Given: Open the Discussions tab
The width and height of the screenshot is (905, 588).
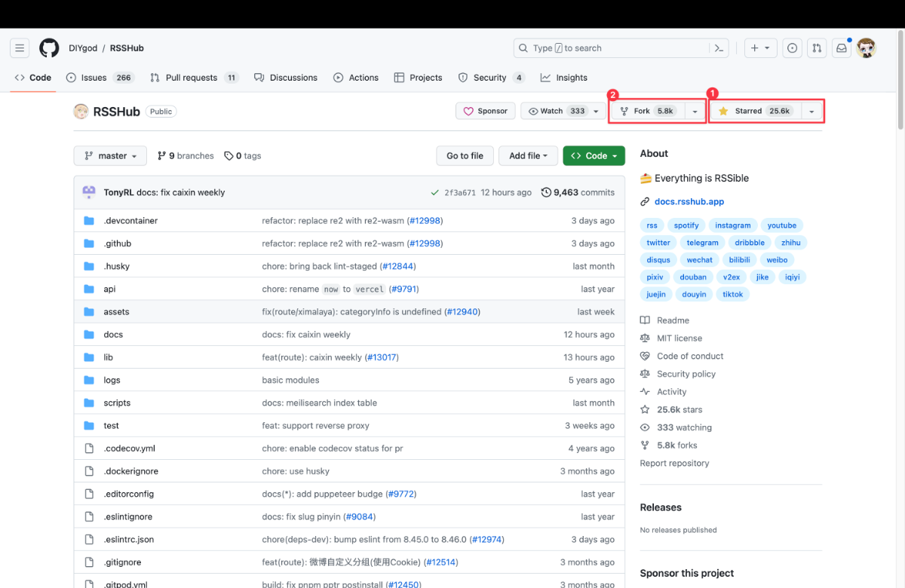Looking at the screenshot, I should pyautogui.click(x=286, y=78).
